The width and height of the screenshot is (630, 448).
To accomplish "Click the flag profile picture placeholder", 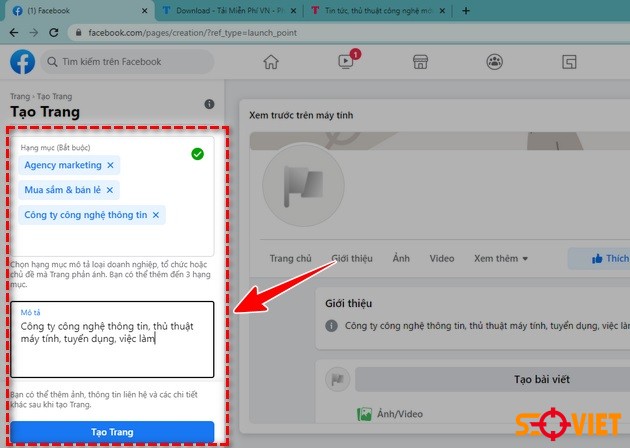I will pyautogui.click(x=303, y=185).
